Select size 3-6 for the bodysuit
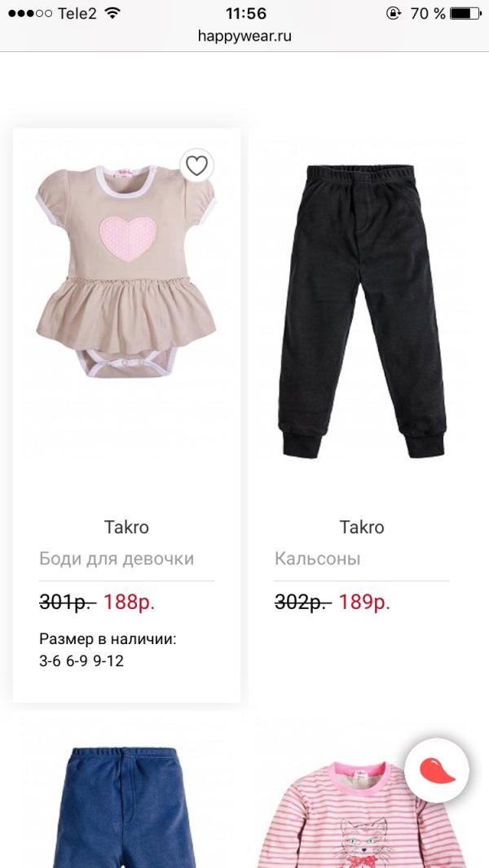This screenshot has height=868, width=489. [50, 661]
